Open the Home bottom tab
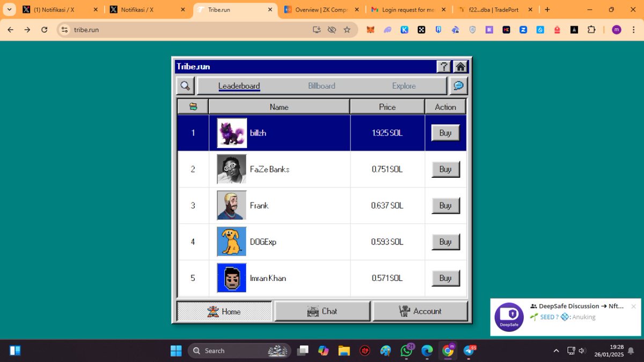Image resolution: width=644 pixels, height=362 pixels. pos(224,311)
